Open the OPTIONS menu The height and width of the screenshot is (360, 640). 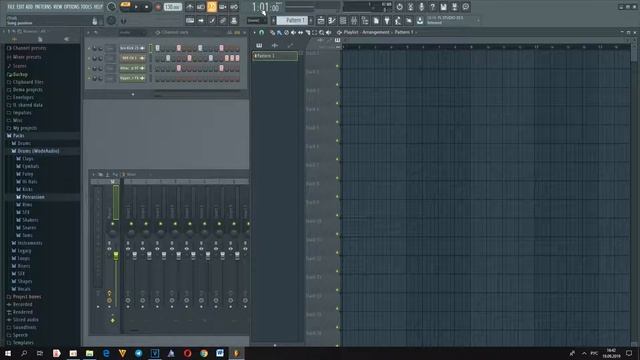pos(71,7)
